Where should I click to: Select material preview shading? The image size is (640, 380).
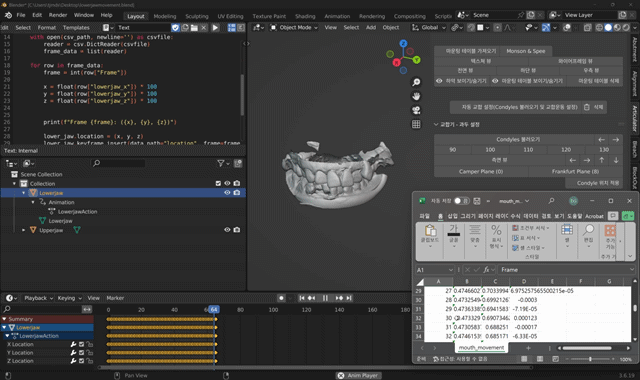tap(617, 28)
